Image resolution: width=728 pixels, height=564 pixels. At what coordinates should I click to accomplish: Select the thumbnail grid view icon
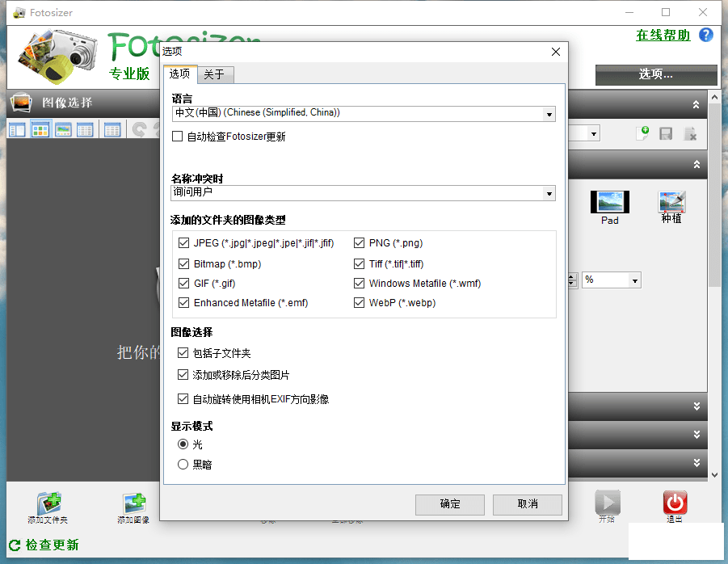click(x=40, y=130)
